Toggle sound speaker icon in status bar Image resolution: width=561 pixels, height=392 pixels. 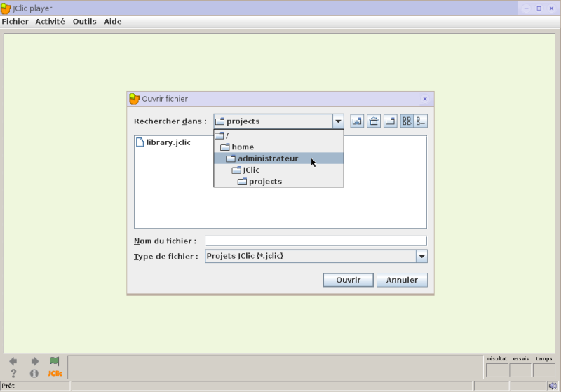553,386
